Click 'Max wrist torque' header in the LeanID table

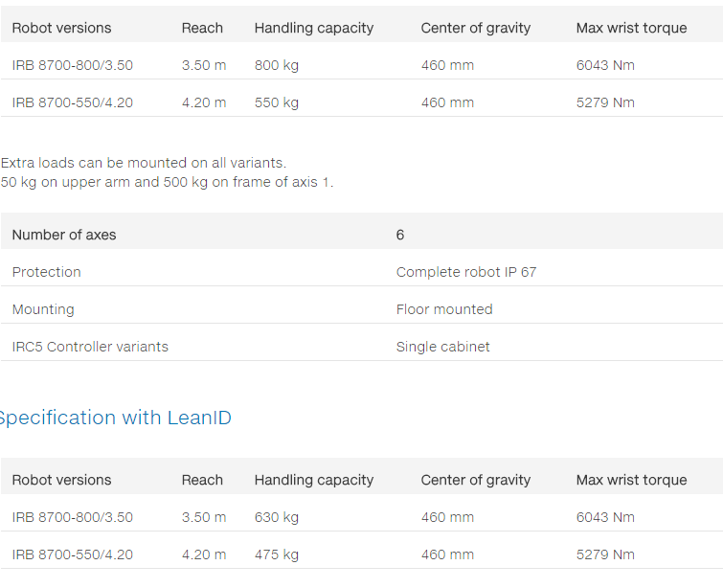pyautogui.click(x=631, y=480)
